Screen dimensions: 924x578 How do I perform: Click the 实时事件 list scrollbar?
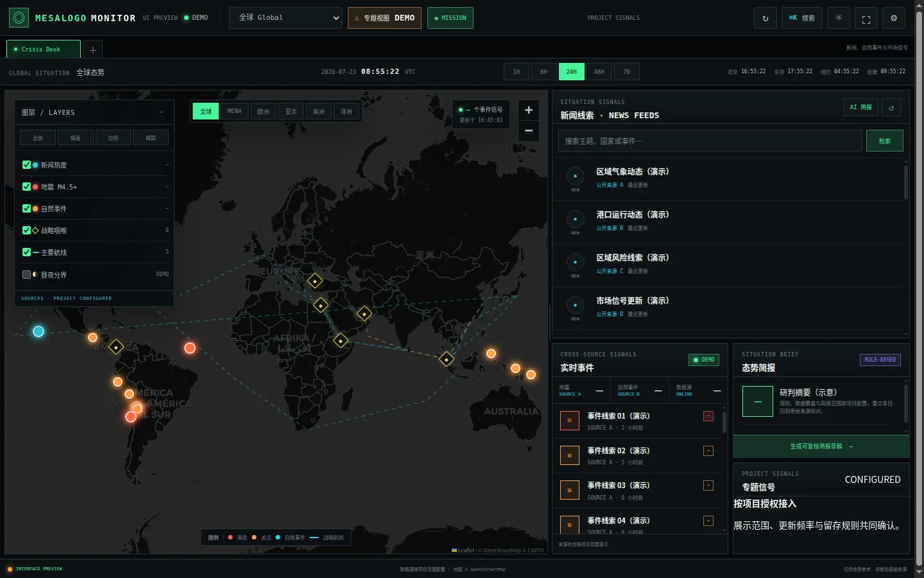pyautogui.click(x=724, y=423)
